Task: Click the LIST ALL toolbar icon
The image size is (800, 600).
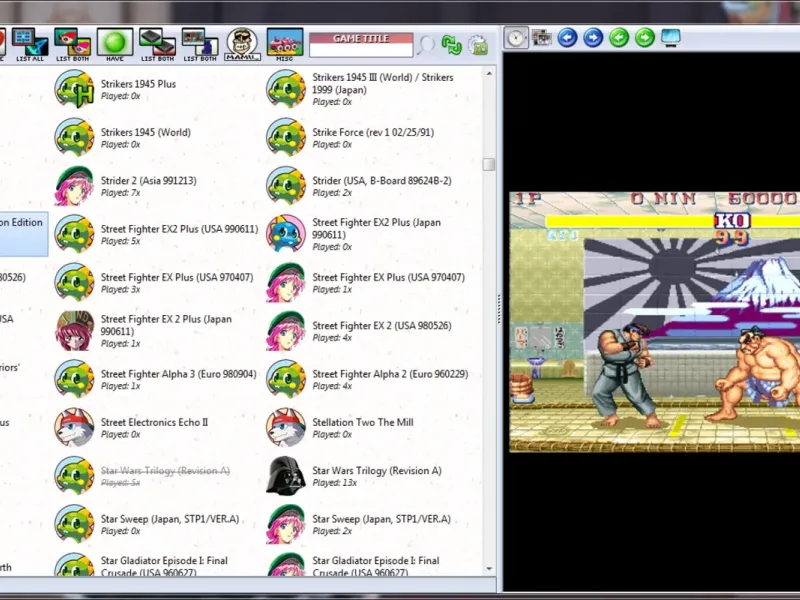Action: tap(30, 43)
